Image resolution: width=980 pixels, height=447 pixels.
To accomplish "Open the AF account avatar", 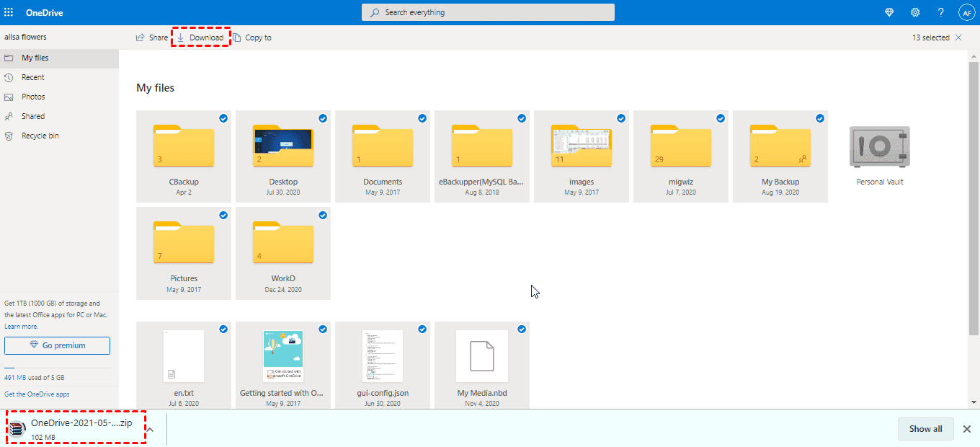I will tap(966, 12).
